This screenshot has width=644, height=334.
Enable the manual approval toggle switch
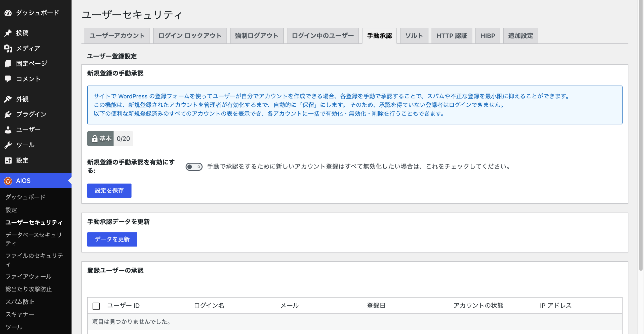[194, 166]
